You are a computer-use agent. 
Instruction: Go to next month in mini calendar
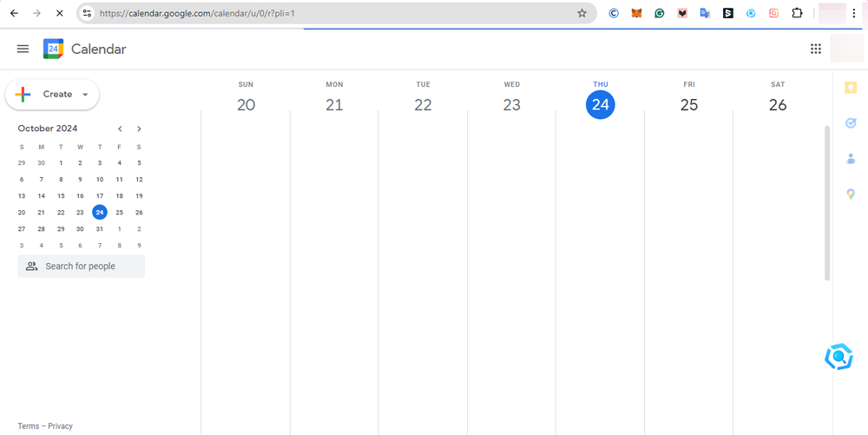(139, 129)
